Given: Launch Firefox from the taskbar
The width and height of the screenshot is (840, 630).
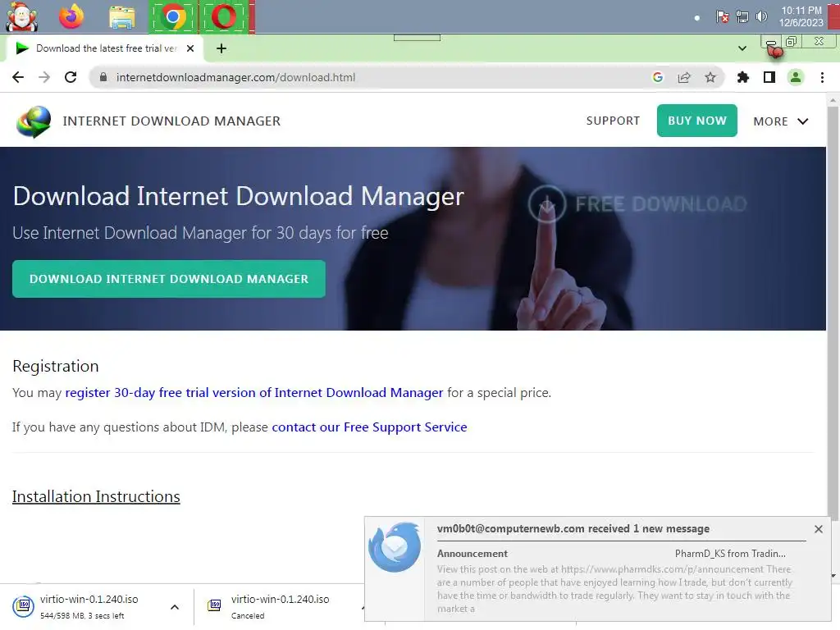Looking at the screenshot, I should coord(71,16).
